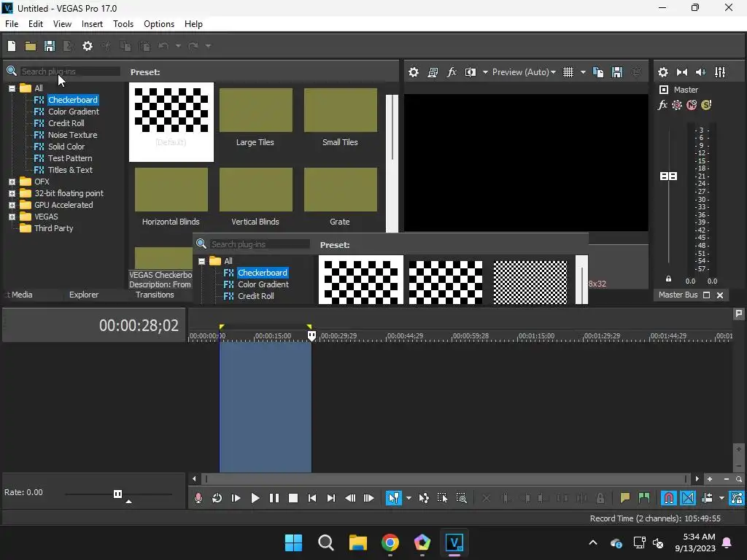The height and width of the screenshot is (560, 747).
Task: Open Video Output FX in preview toolbar
Action: tap(451, 72)
